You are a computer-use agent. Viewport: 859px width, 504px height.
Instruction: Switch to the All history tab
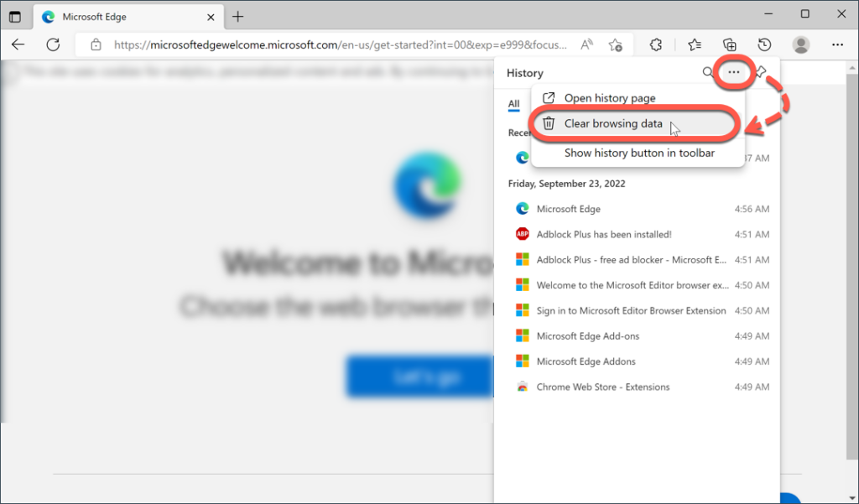513,104
